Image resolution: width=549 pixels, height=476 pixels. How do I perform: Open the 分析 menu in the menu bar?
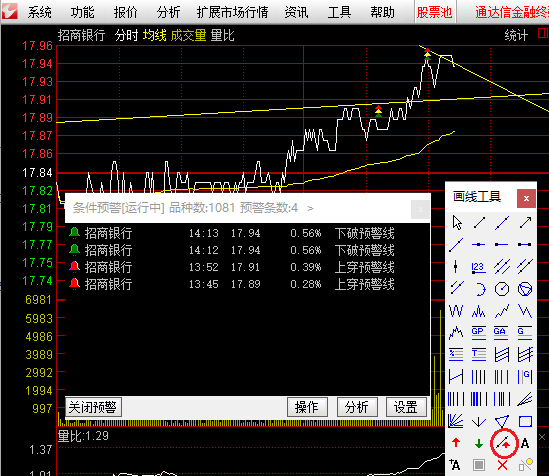coord(168,13)
